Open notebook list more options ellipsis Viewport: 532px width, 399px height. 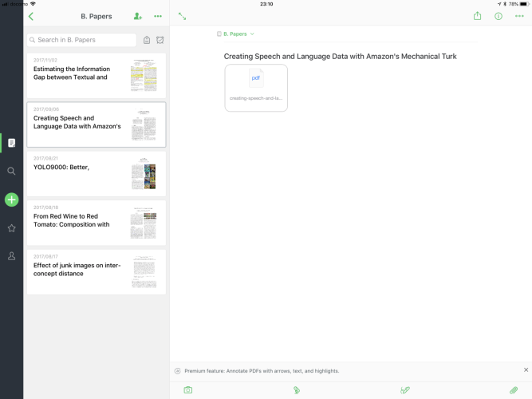click(x=158, y=16)
